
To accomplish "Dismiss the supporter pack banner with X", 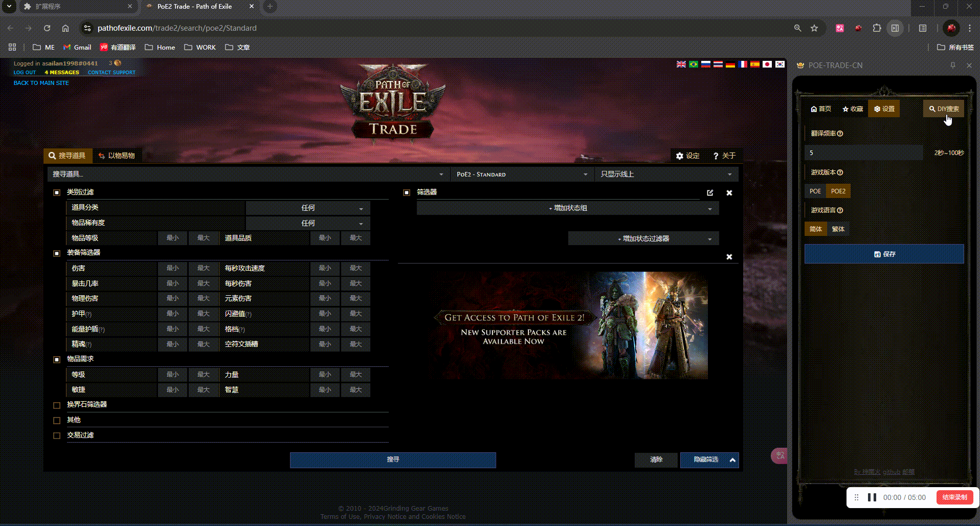I will point(729,257).
